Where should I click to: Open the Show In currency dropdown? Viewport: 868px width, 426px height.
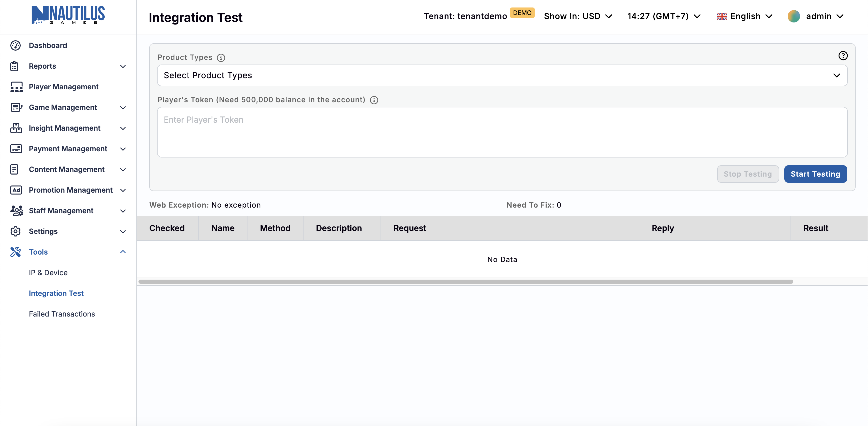click(578, 16)
